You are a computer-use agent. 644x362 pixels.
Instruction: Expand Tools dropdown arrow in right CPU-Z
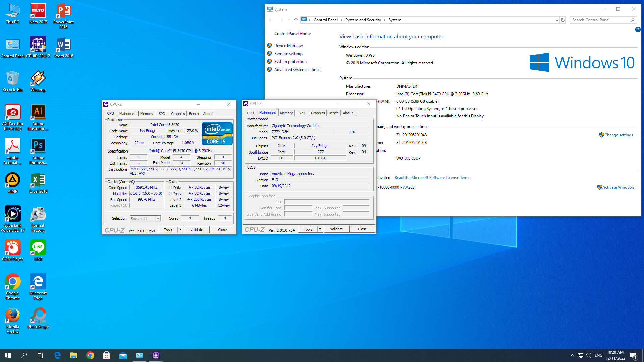[x=320, y=229]
